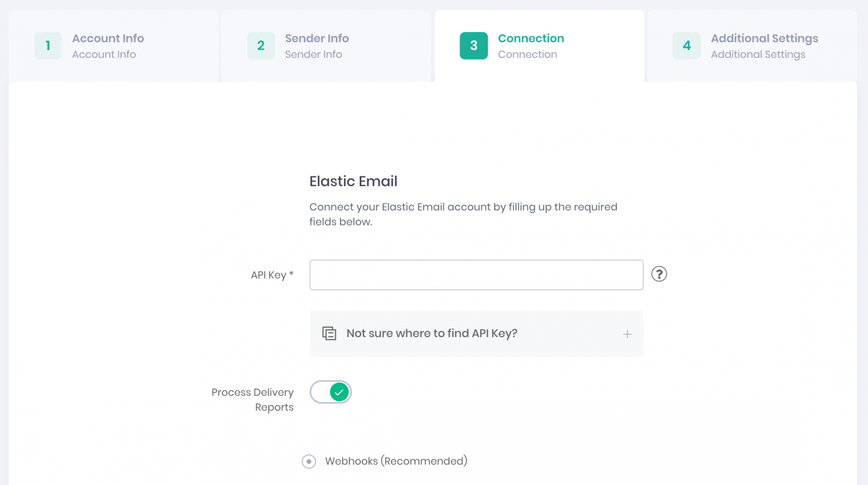This screenshot has width=868, height=485.
Task: Click the "Process Delivery Reports" label
Action: click(252, 399)
